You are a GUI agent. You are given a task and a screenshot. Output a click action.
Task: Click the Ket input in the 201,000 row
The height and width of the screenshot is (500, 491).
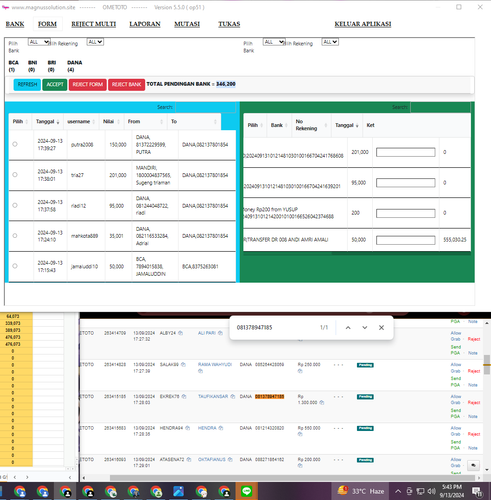pos(406,152)
